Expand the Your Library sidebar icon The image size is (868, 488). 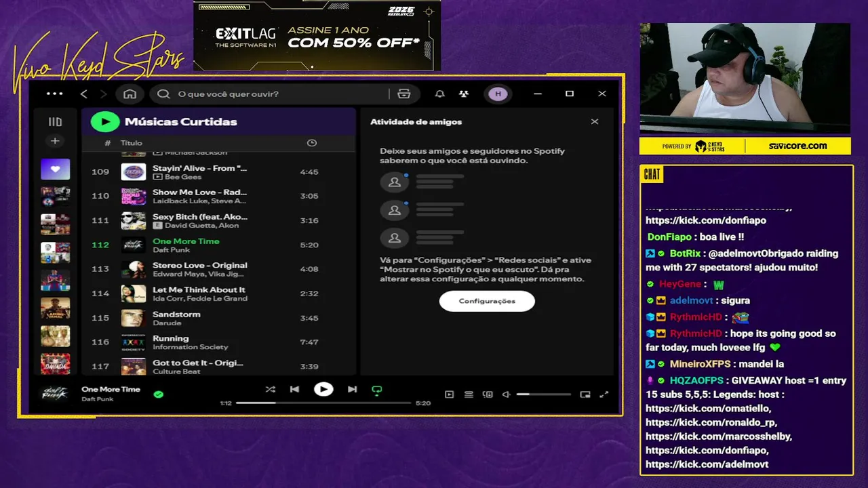(x=55, y=122)
